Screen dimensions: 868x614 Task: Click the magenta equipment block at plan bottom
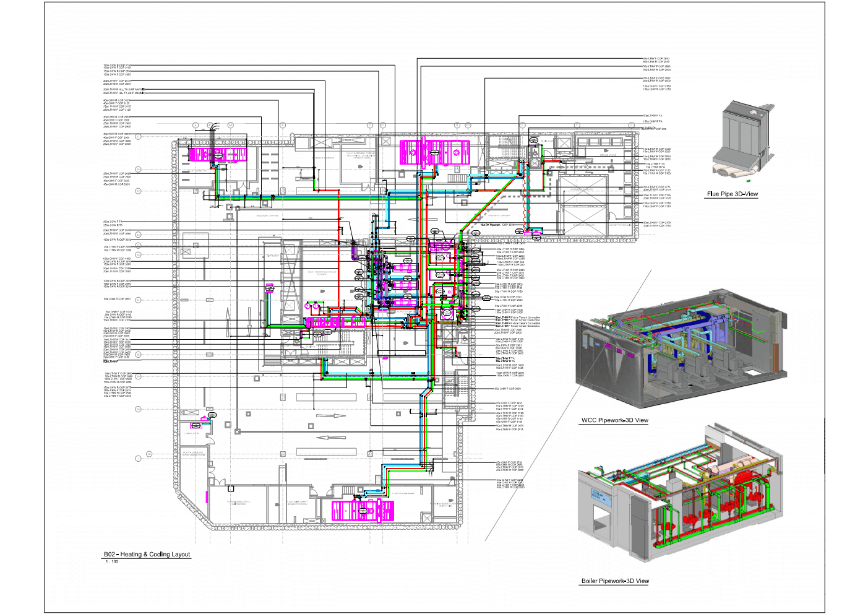pyautogui.click(x=363, y=511)
